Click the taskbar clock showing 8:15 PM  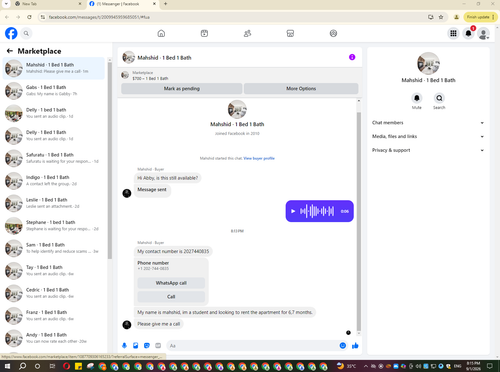[x=474, y=366]
